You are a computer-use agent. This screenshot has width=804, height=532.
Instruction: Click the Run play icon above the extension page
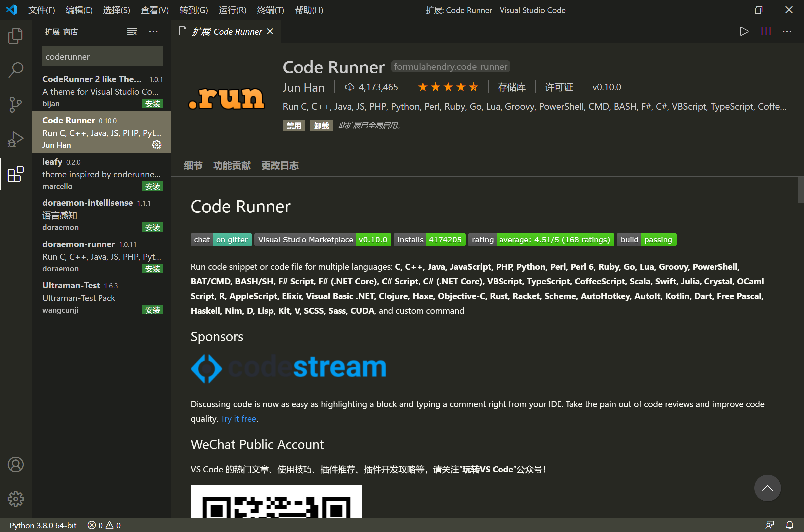743,31
